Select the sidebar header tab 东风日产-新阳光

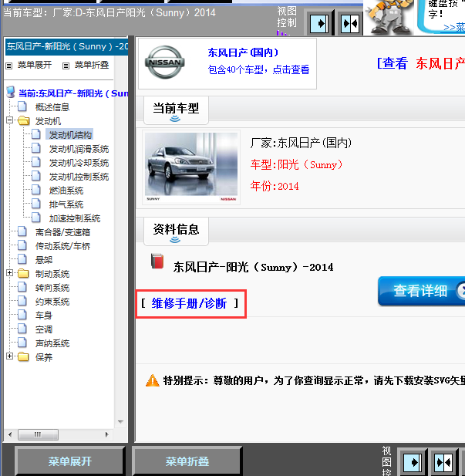(x=67, y=47)
